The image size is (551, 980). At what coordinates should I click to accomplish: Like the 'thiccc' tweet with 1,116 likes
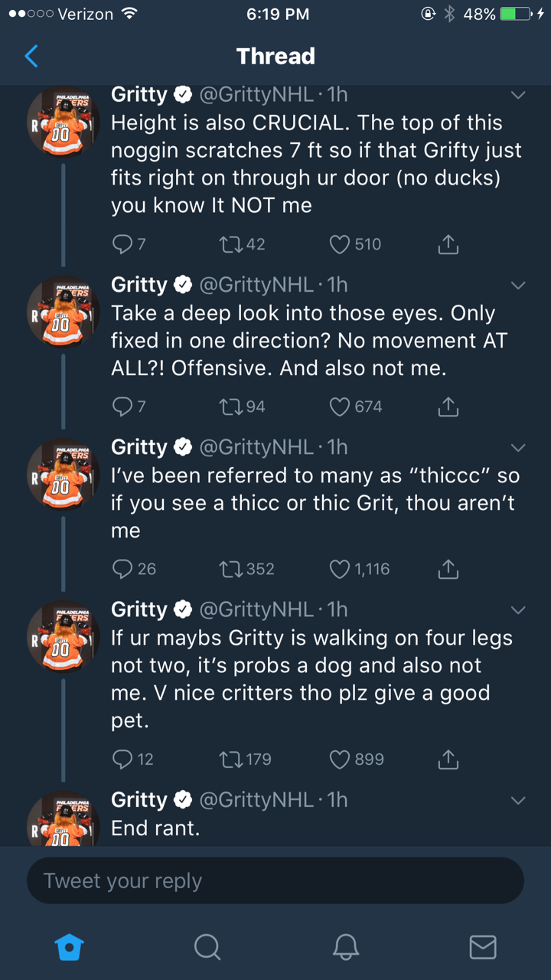coord(339,569)
